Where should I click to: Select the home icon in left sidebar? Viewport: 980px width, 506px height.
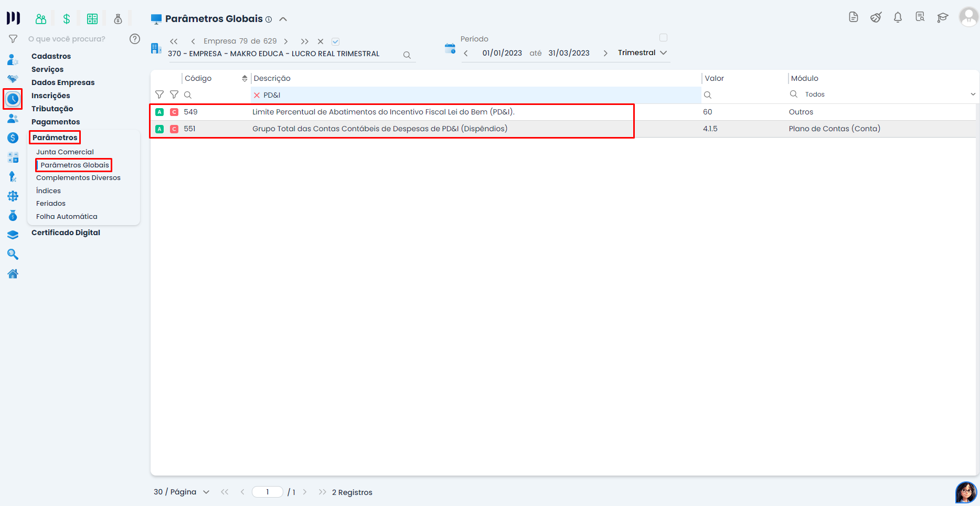click(x=13, y=273)
